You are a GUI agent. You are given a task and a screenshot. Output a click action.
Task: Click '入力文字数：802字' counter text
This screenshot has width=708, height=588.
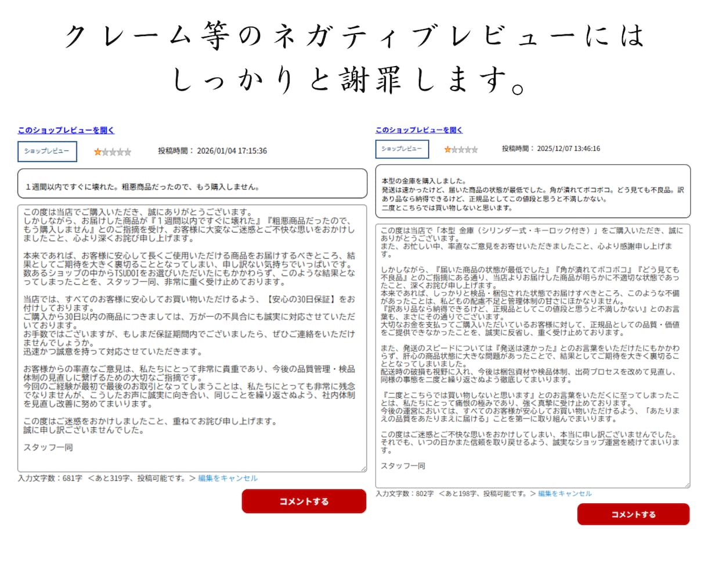click(404, 494)
